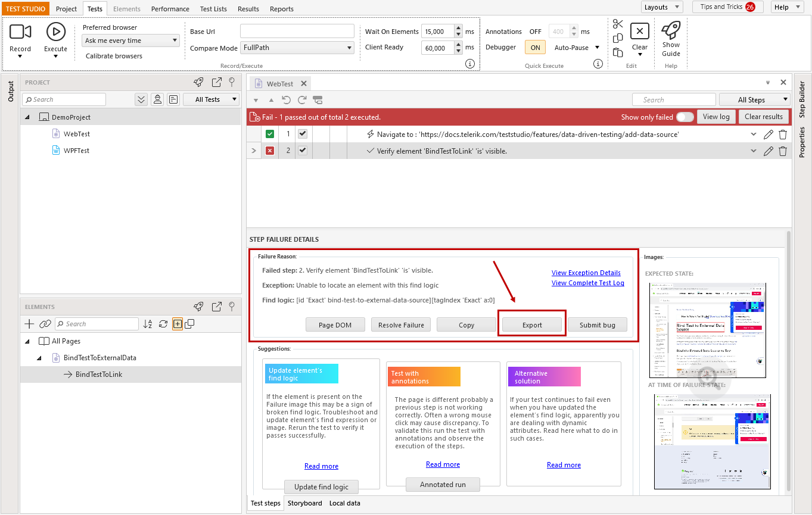Click the Export button
This screenshot has height=515, width=812.
(x=532, y=324)
